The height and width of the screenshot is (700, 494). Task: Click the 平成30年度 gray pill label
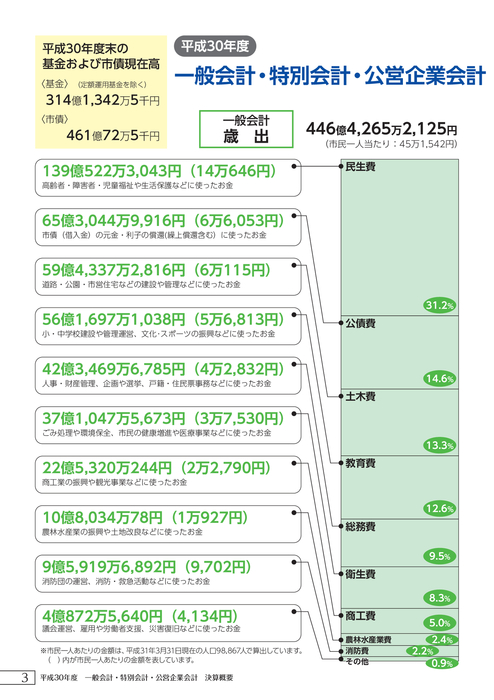(215, 46)
